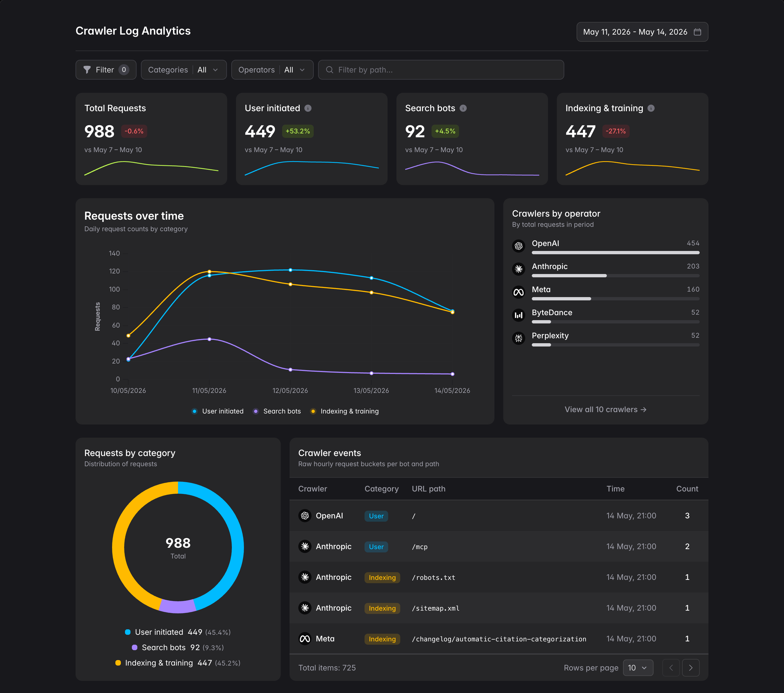The height and width of the screenshot is (693, 784).
Task: Click Indexing badge in /sitemap.xml row
Action: pos(382,608)
